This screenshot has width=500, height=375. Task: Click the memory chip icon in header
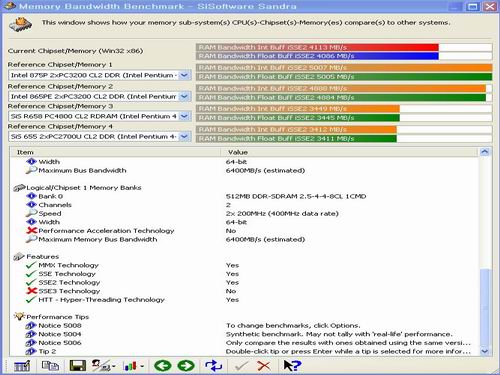coord(21,24)
